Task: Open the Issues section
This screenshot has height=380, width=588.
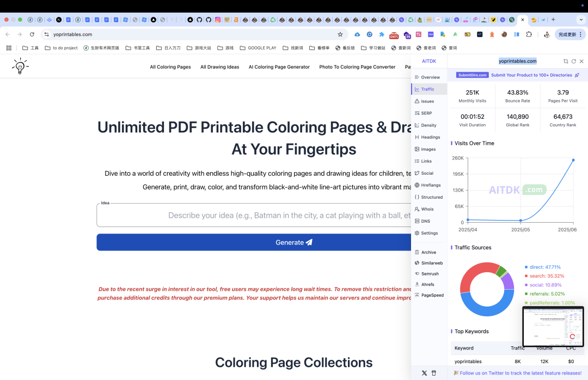Action: pos(429,101)
